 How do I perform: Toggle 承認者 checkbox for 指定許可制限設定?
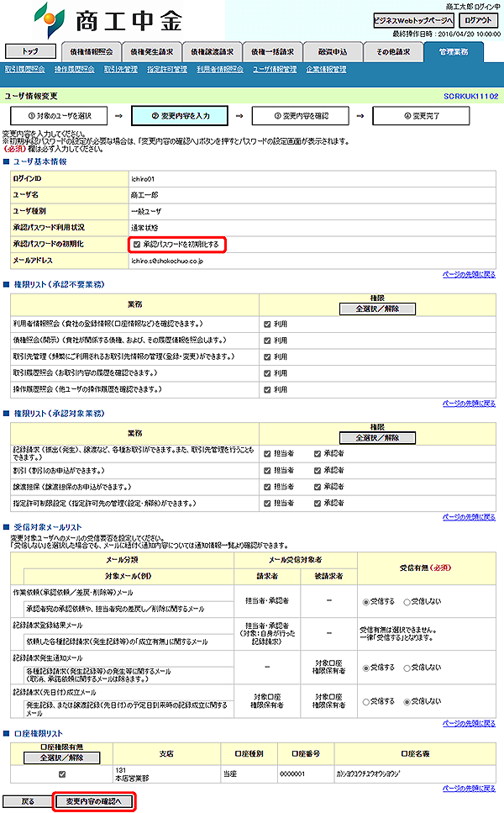(318, 503)
